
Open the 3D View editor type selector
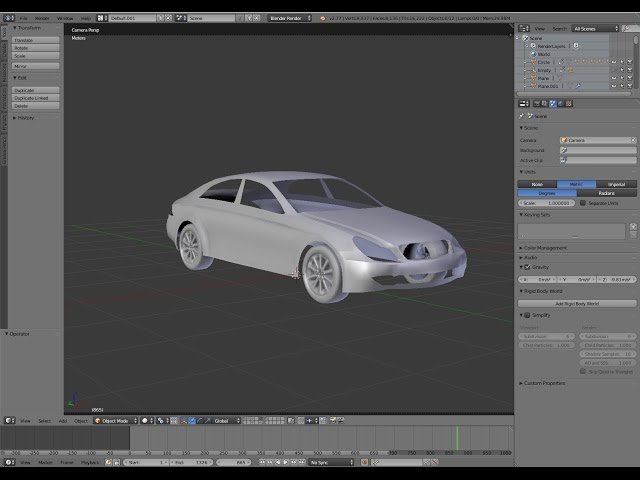(x=9, y=420)
